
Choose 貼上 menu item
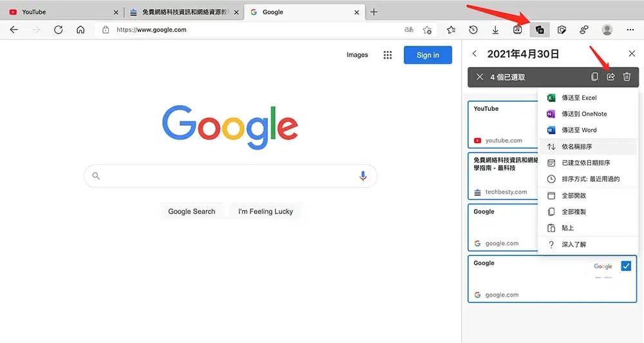point(588,228)
